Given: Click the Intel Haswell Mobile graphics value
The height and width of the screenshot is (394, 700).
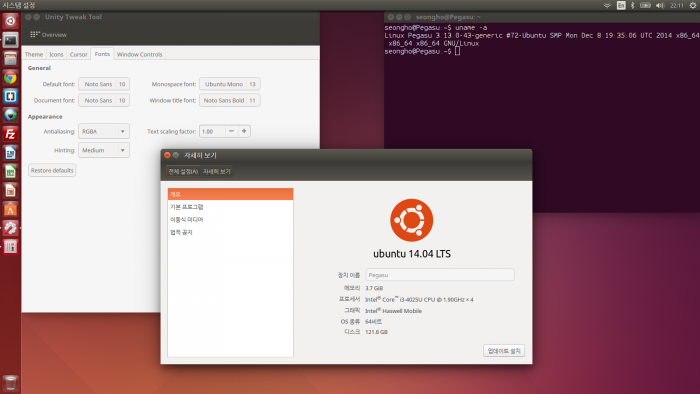Looking at the screenshot, I should click(x=393, y=311).
